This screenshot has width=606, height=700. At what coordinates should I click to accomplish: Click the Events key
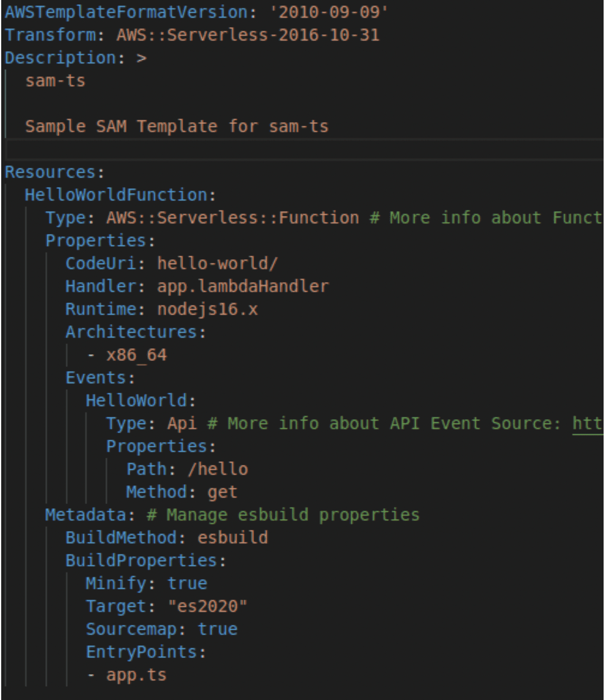96,378
